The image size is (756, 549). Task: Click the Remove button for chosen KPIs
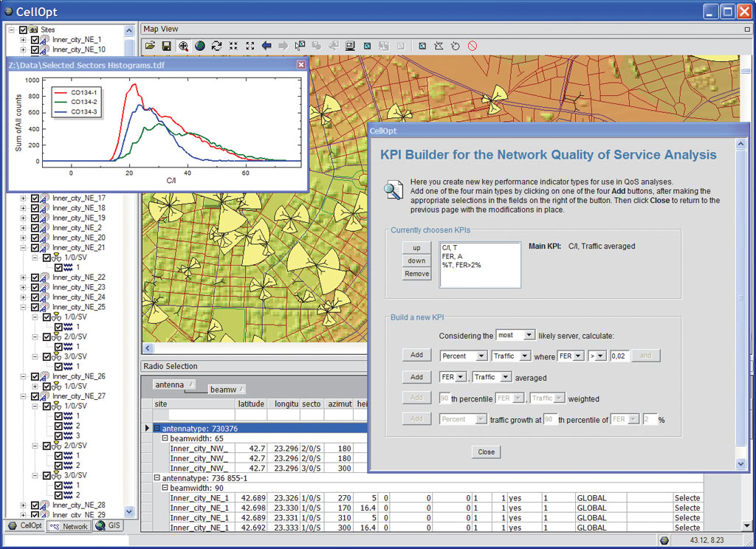[x=416, y=274]
